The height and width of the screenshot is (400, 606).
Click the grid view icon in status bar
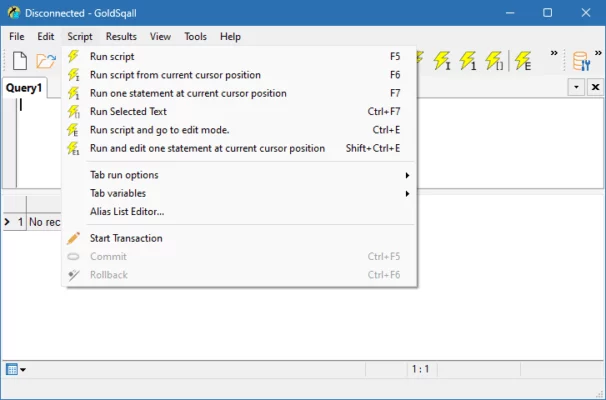coord(12,369)
